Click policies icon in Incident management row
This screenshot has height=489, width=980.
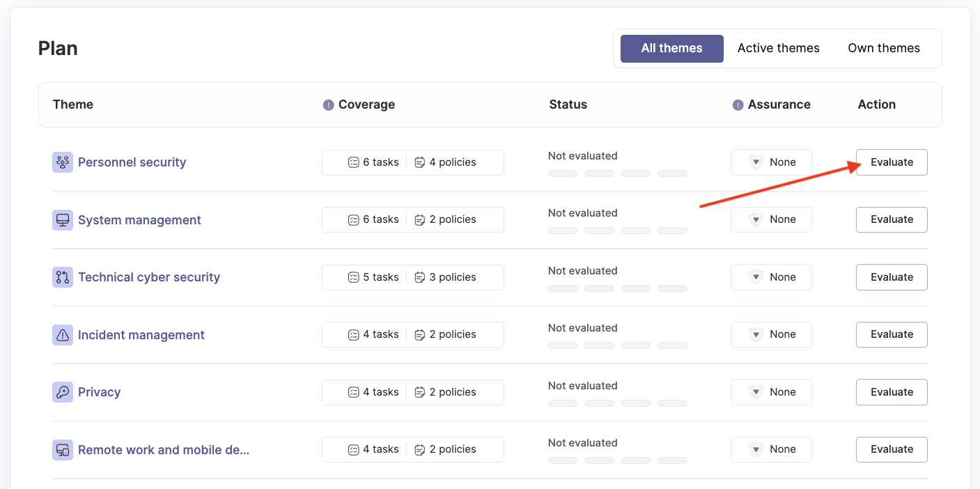coord(420,334)
